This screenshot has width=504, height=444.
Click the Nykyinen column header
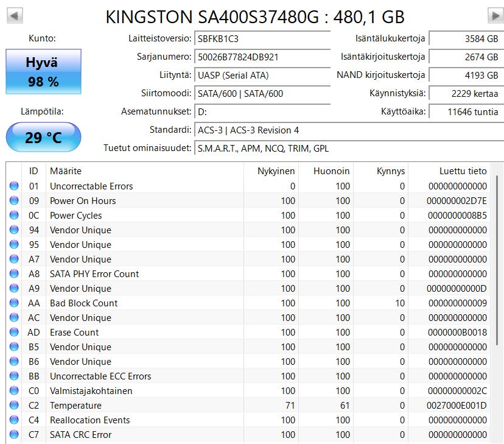(x=271, y=171)
